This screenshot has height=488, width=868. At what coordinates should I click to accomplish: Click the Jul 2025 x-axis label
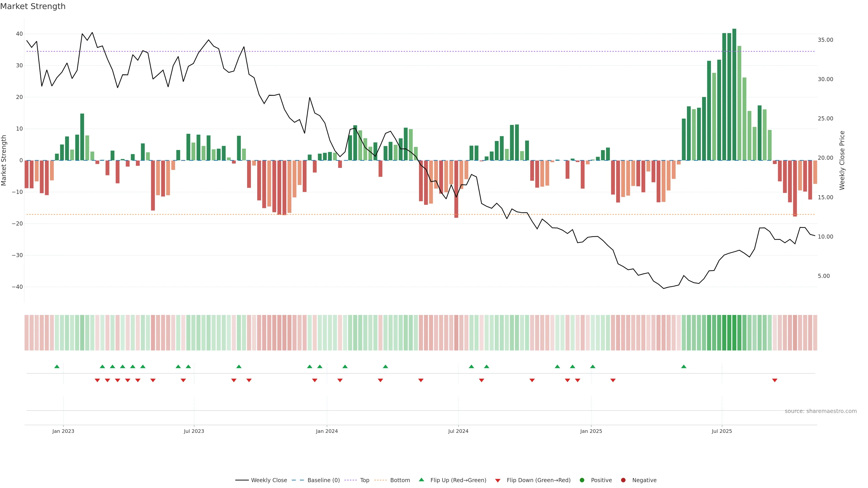722,431
